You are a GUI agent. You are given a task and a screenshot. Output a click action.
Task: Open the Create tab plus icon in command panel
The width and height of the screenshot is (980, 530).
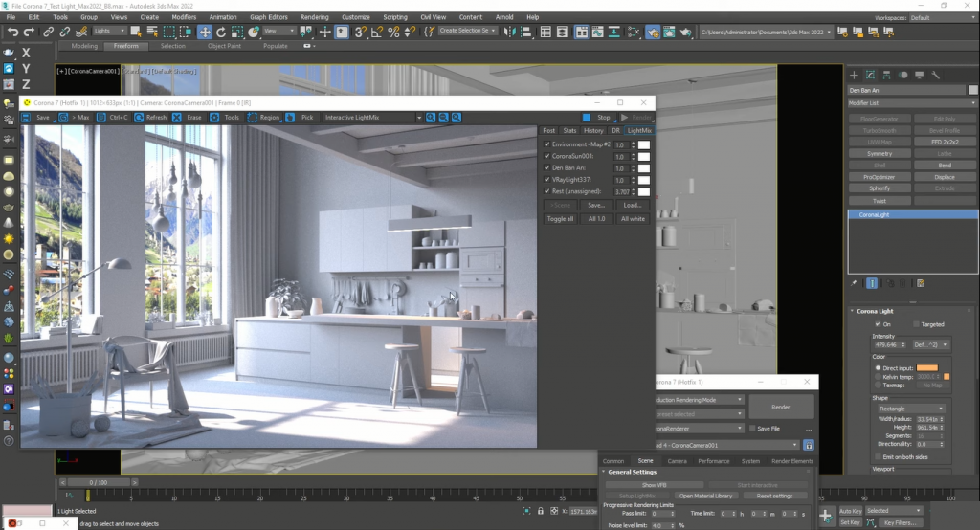coord(855,75)
